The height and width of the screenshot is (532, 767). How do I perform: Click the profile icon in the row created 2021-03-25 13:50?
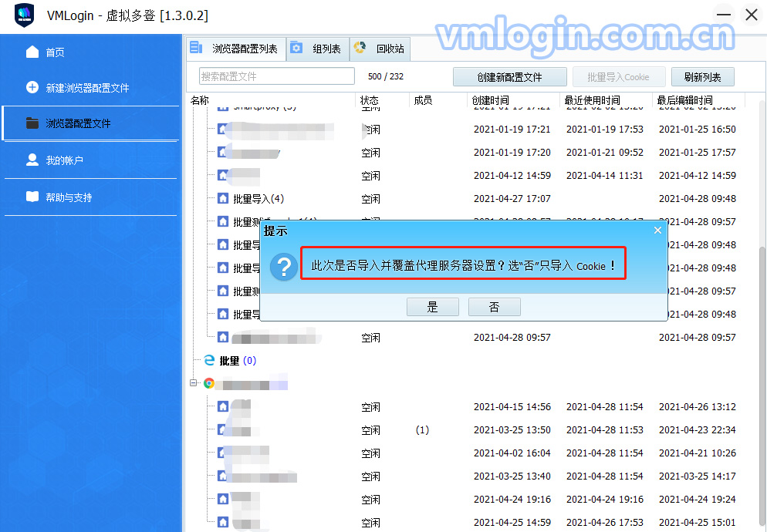(x=223, y=429)
